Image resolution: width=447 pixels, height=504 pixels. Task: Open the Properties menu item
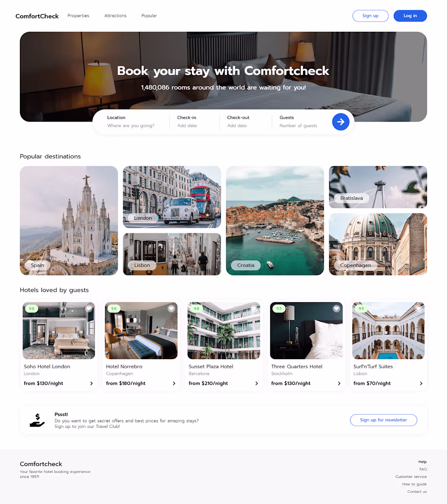[78, 15]
